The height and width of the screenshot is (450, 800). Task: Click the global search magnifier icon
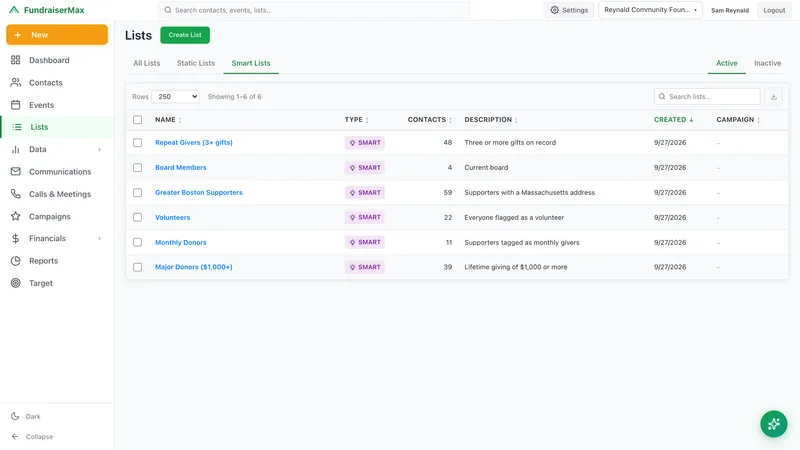coord(168,10)
